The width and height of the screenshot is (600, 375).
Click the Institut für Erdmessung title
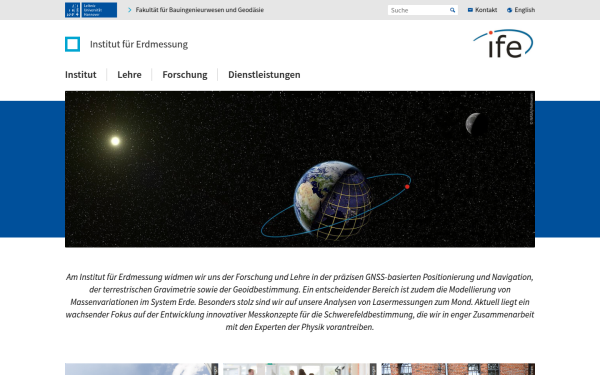(139, 44)
